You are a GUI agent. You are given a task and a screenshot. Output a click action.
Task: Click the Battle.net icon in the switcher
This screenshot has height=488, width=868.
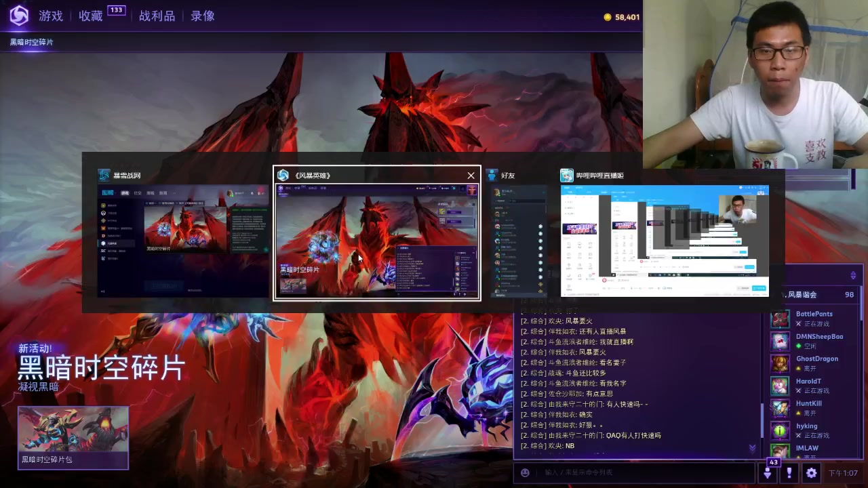pos(104,175)
